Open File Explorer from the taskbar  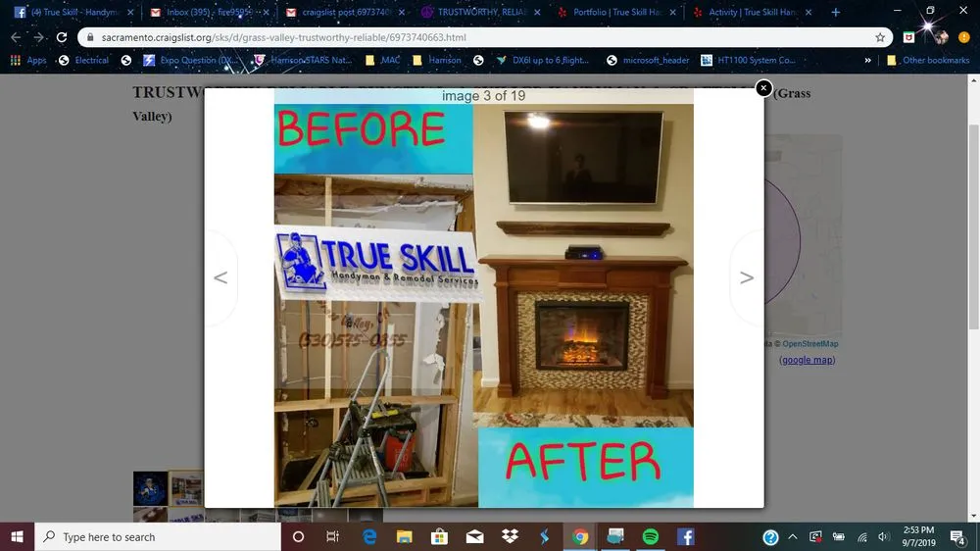tap(405, 536)
